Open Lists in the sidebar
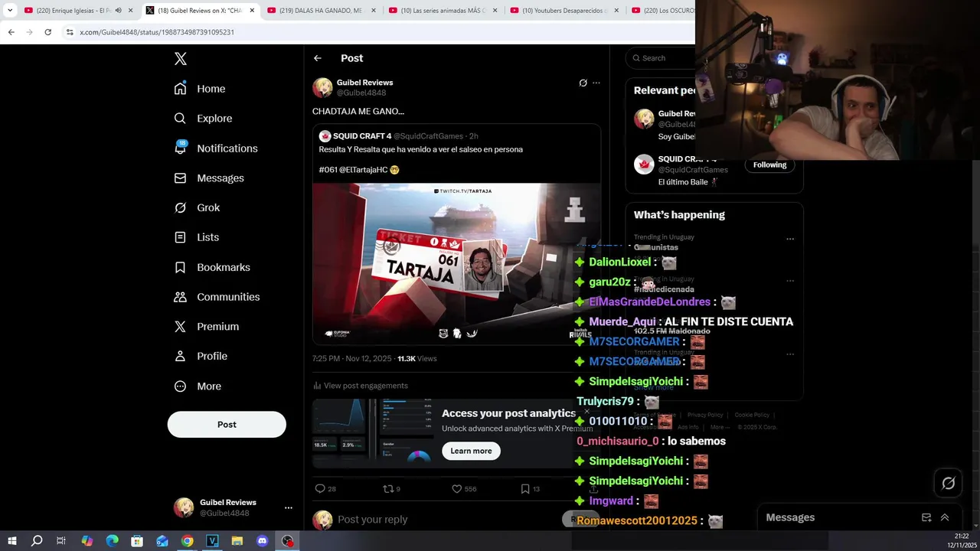Image resolution: width=980 pixels, height=551 pixels. 197,237
